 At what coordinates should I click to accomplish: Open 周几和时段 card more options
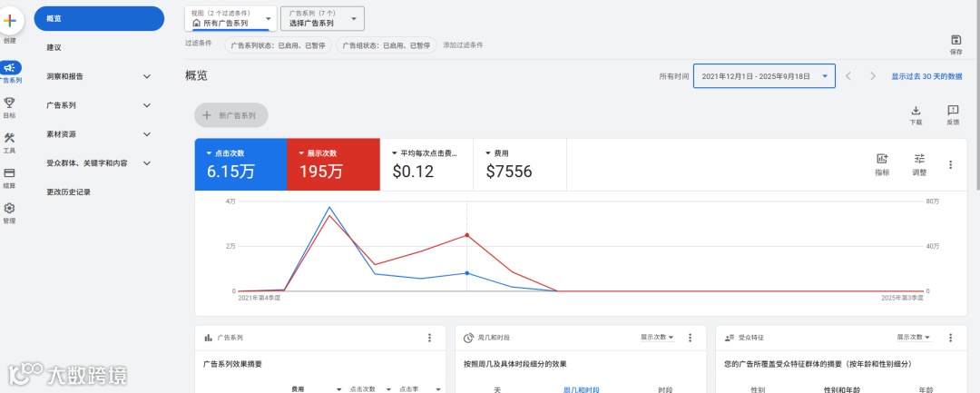690,338
